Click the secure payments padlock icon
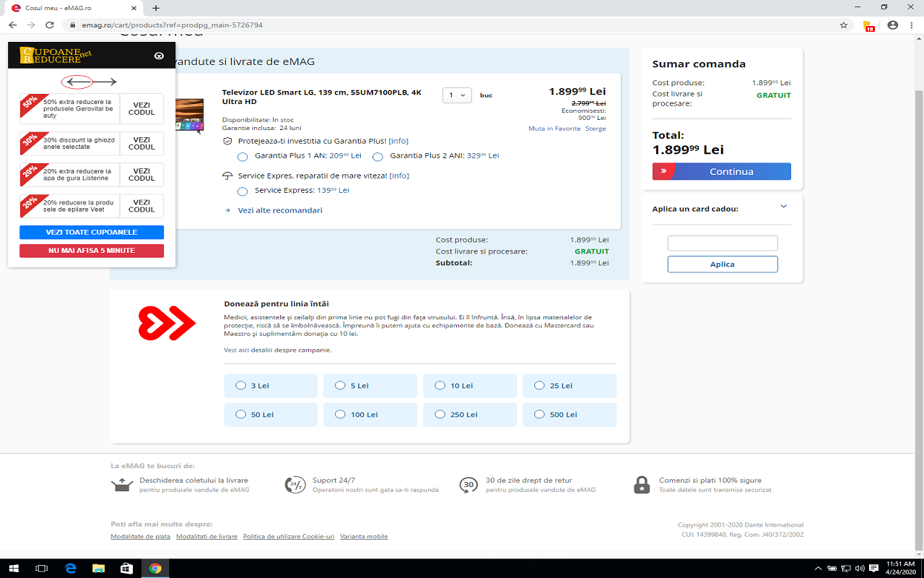 coord(641,485)
